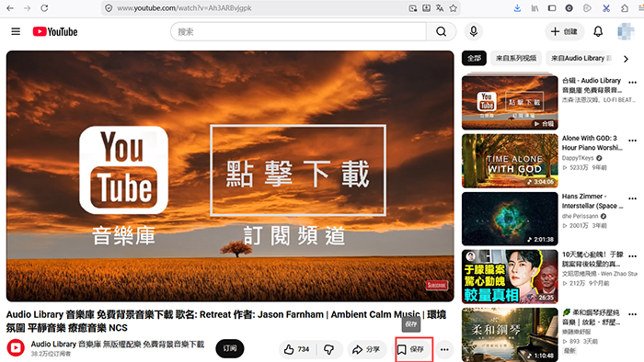Click the video player to toggle playback
Screen dimensions: 644x362
[x=230, y=176]
